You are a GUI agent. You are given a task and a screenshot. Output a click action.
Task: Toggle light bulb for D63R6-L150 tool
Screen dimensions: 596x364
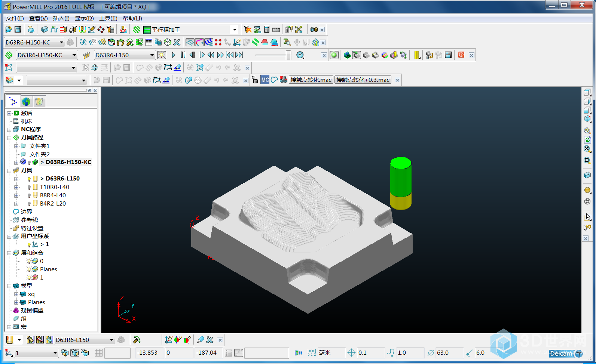(29, 179)
